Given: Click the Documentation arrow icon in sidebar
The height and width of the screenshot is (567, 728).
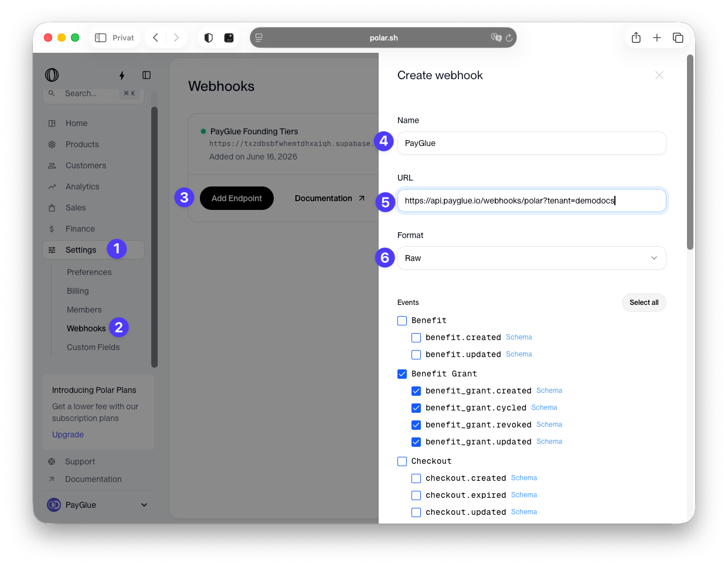Looking at the screenshot, I should [52, 479].
